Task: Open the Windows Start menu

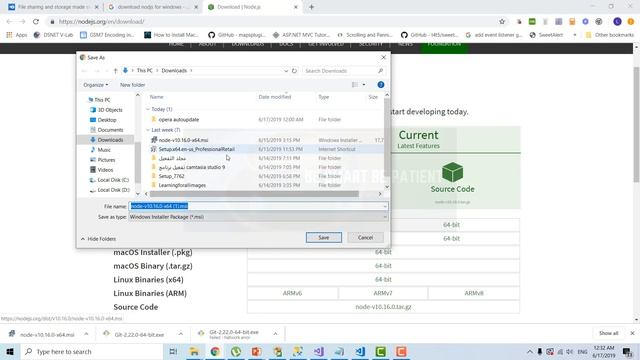Action: [10, 351]
